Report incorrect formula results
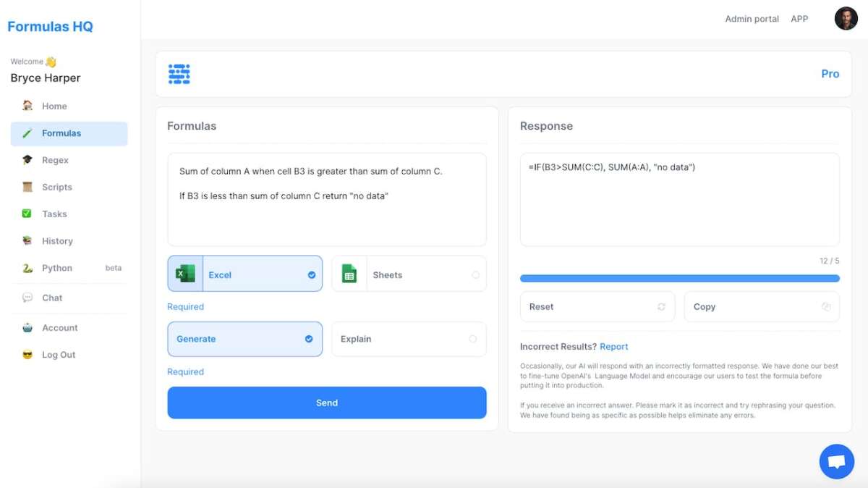The image size is (868, 488). pos(614,346)
